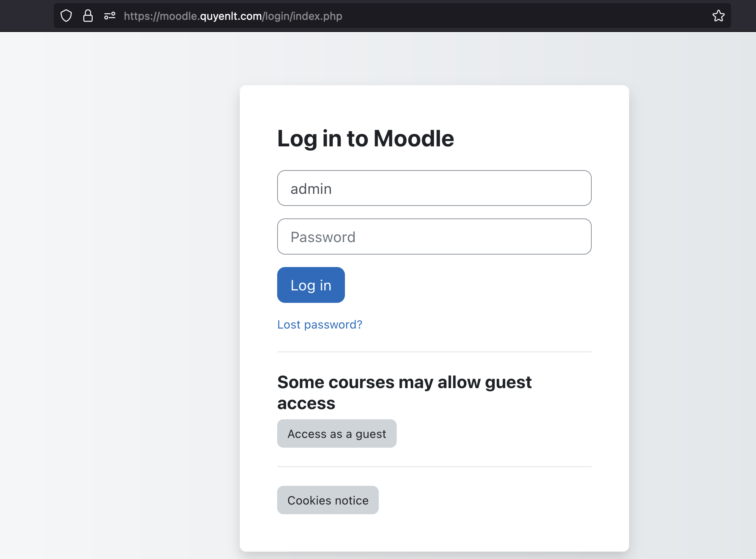Open the Cookies notice button
Image resolution: width=756 pixels, height=559 pixels.
(328, 500)
